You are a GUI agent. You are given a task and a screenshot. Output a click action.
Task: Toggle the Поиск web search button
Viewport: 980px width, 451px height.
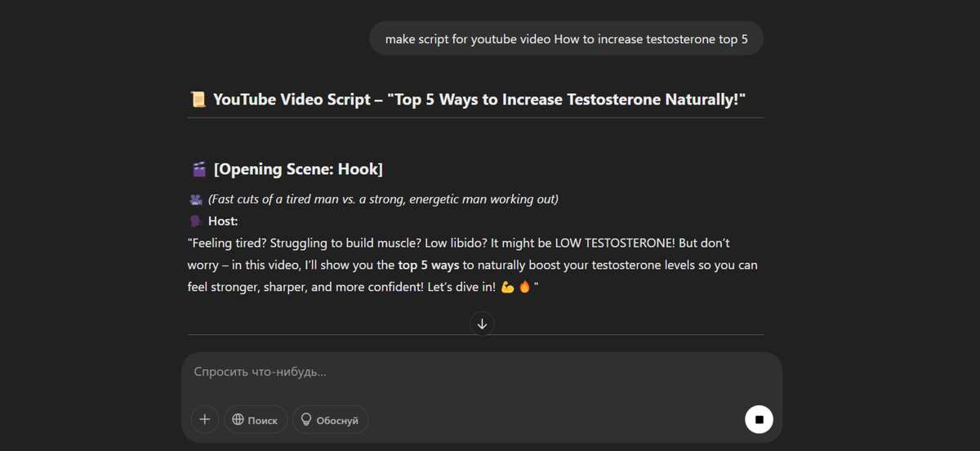[x=256, y=419]
